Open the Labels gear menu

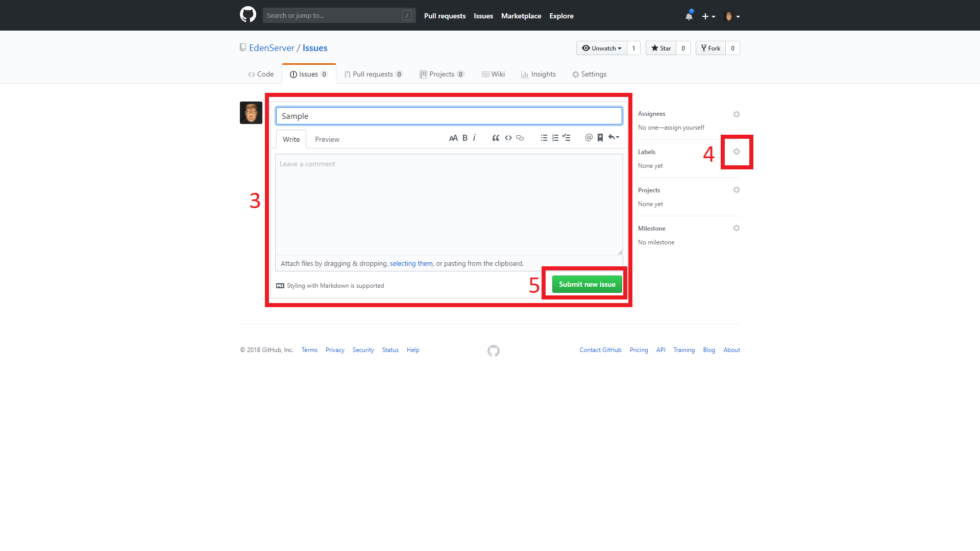click(736, 152)
